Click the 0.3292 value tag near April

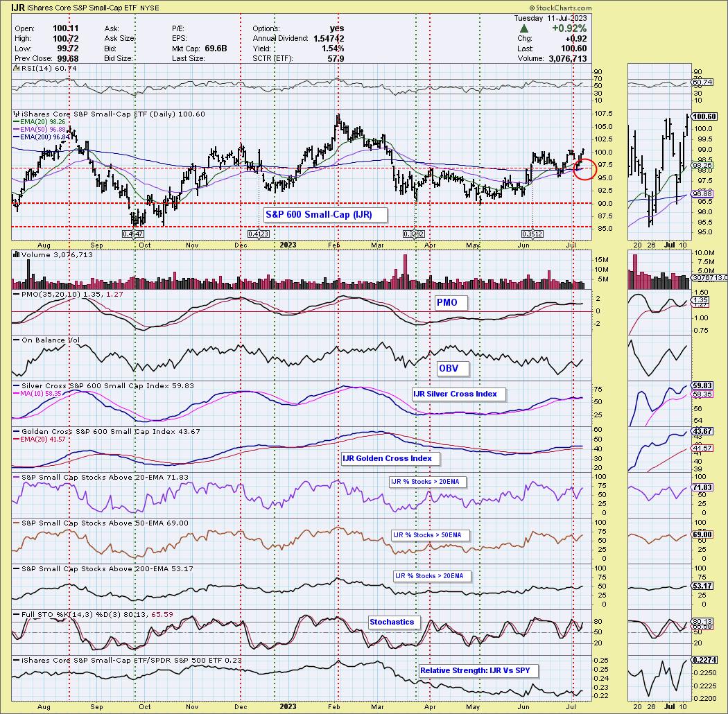pos(414,234)
